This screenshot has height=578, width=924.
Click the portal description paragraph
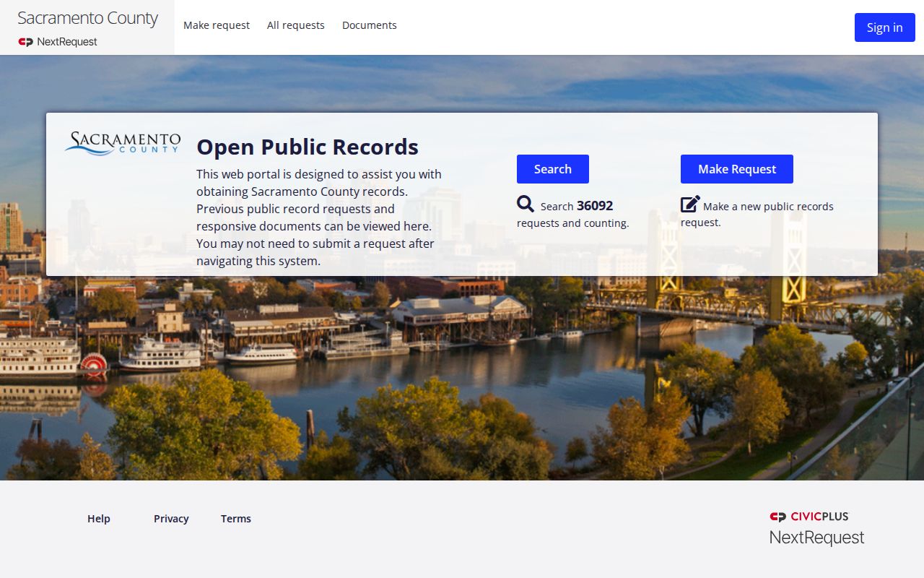pos(319,217)
